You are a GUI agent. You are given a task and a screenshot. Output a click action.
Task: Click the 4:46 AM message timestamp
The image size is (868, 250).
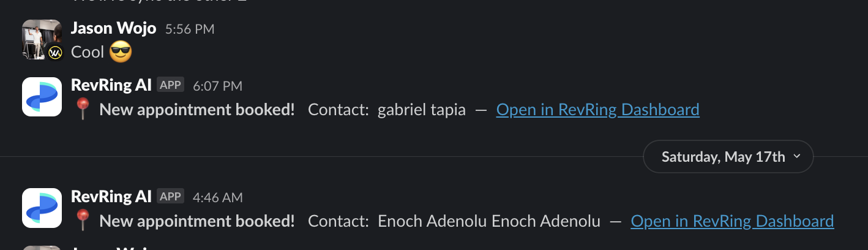click(x=217, y=198)
